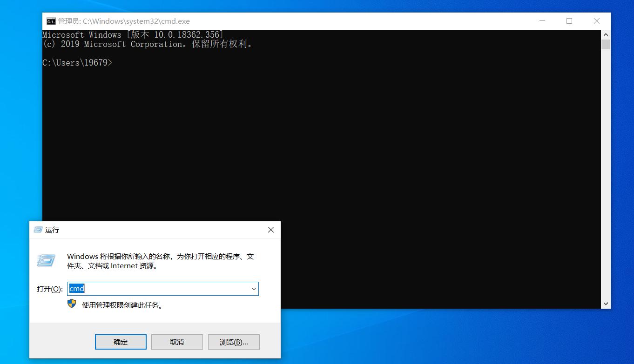Click the 取消 button in the Run dialog
Screen dimensions: 634x364
[x=177, y=342]
